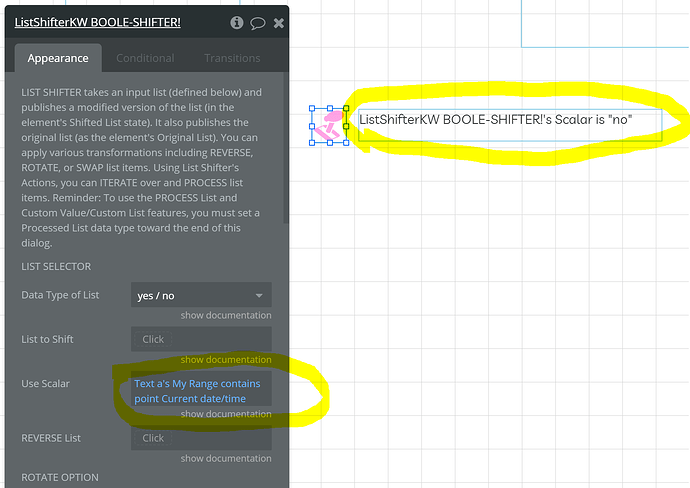This screenshot has height=488, width=690.
Task: Click the Use Scalar label
Action: (x=45, y=384)
